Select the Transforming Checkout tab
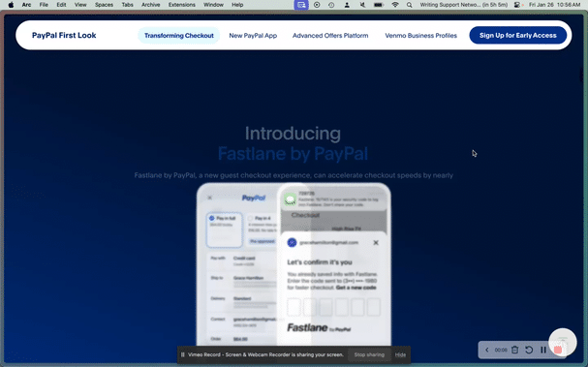 179,36
